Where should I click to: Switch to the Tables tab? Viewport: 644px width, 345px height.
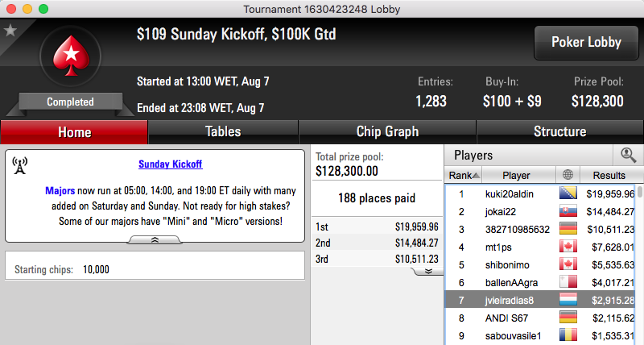click(223, 131)
